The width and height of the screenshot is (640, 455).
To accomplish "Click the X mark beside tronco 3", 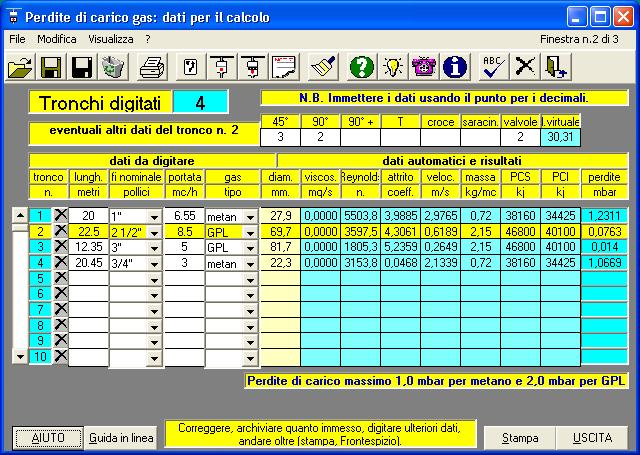I will pos(59,247).
